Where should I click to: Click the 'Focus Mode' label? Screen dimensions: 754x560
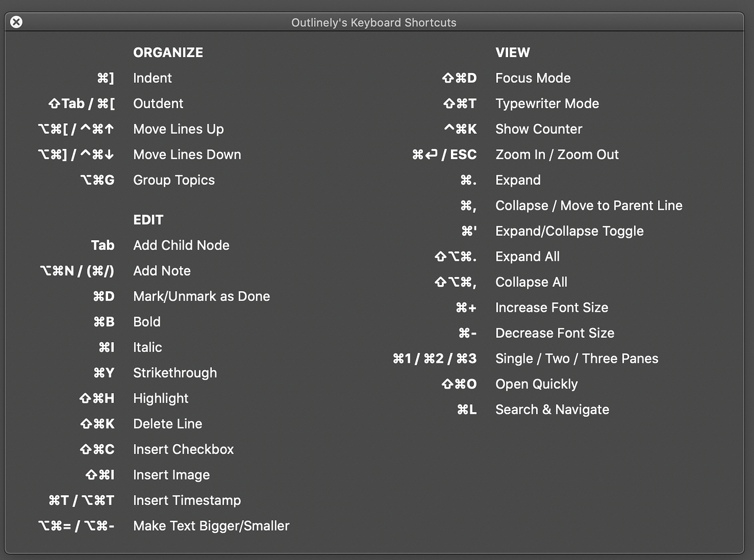pos(533,78)
